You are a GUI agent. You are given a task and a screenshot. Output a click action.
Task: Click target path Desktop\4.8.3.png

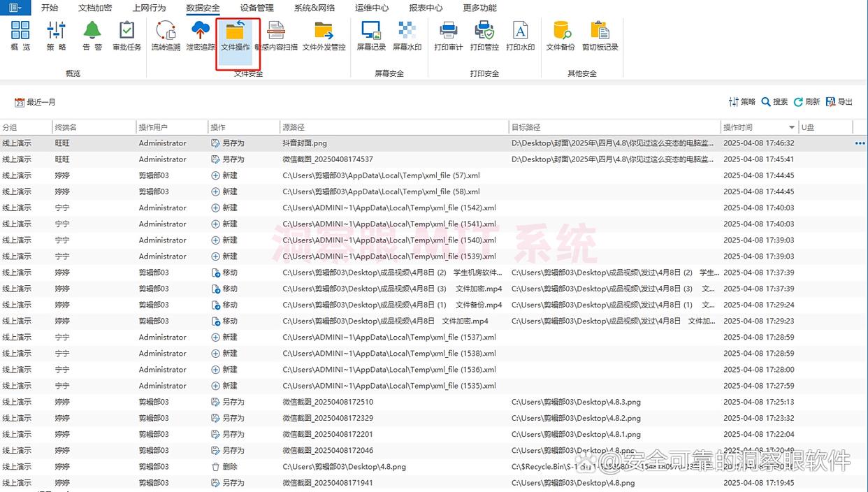pos(576,402)
